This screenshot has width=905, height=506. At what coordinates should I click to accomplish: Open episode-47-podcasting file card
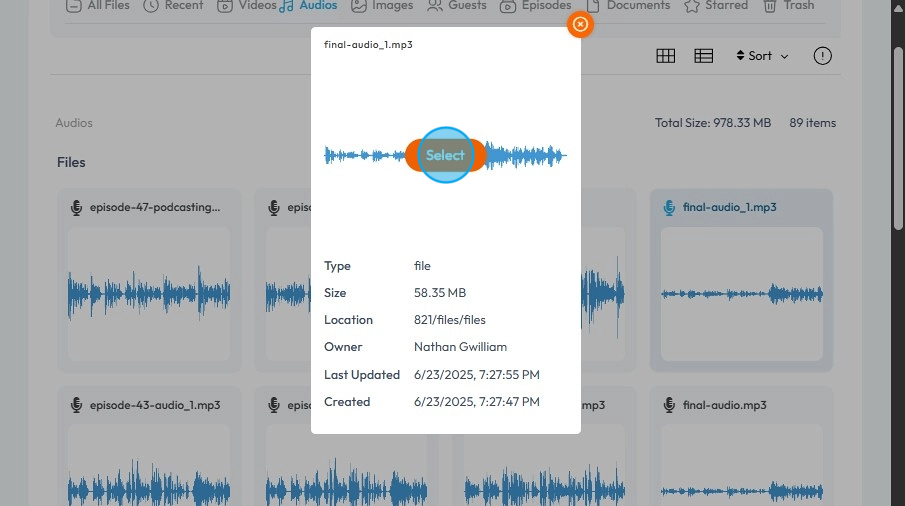tap(149, 280)
